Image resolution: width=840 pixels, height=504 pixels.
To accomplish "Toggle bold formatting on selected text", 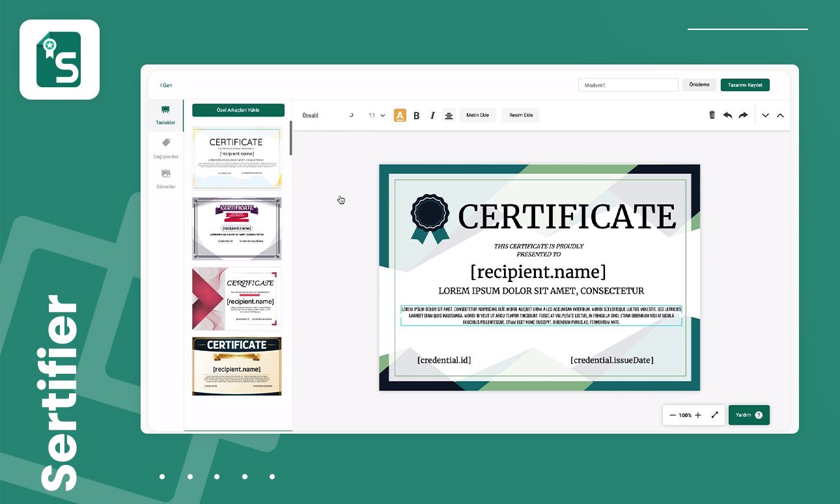I will point(416,115).
